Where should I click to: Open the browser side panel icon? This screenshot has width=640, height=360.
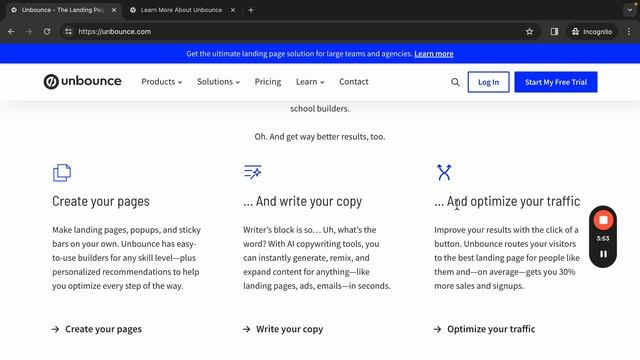pyautogui.click(x=554, y=31)
